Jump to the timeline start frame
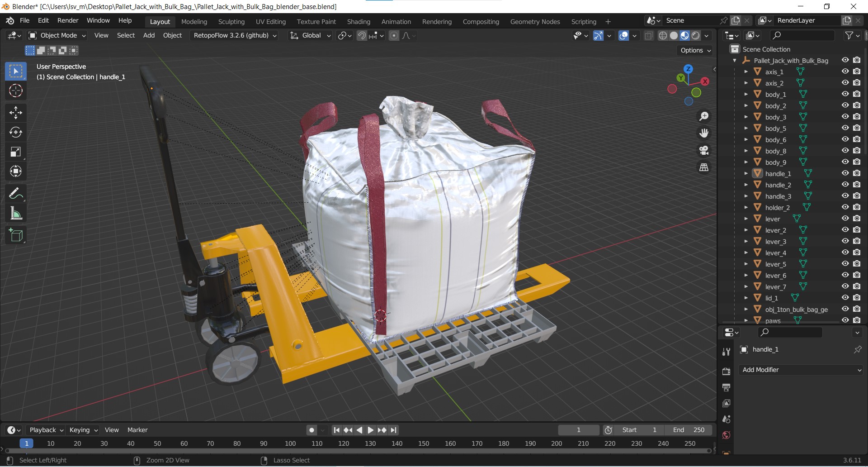This screenshot has height=467, width=868. coord(336,430)
